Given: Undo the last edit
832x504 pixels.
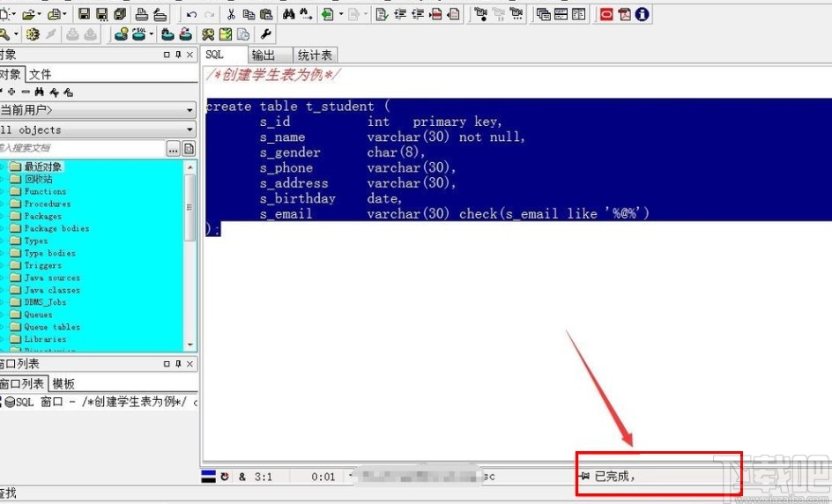Looking at the screenshot, I should click(x=192, y=14).
